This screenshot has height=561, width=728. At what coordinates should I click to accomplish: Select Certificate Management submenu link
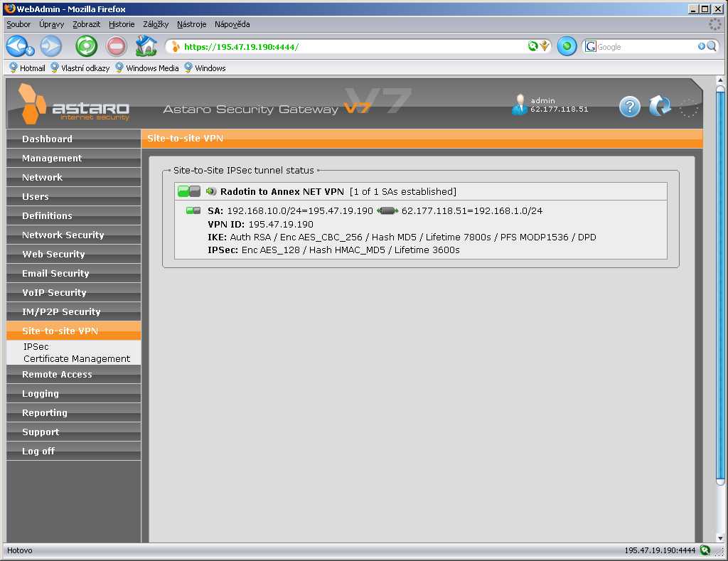(x=77, y=359)
